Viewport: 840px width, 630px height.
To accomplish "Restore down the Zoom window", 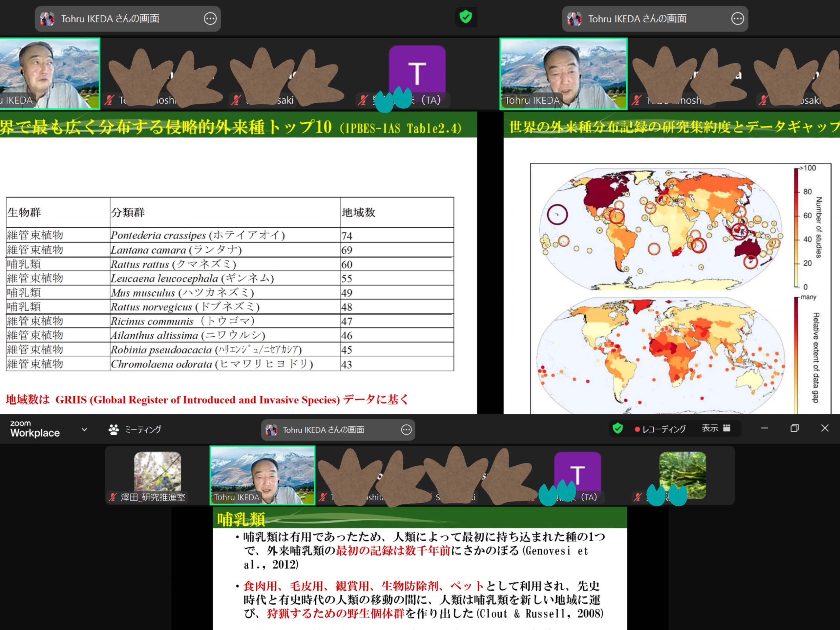I will click(x=794, y=428).
